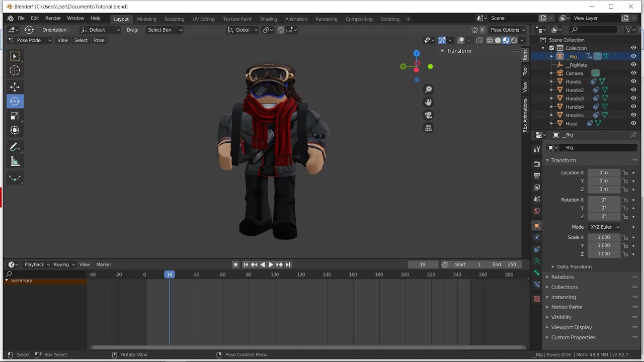Screen dimensions: 644x362
Task: Click the Scene name field
Action: (x=512, y=18)
